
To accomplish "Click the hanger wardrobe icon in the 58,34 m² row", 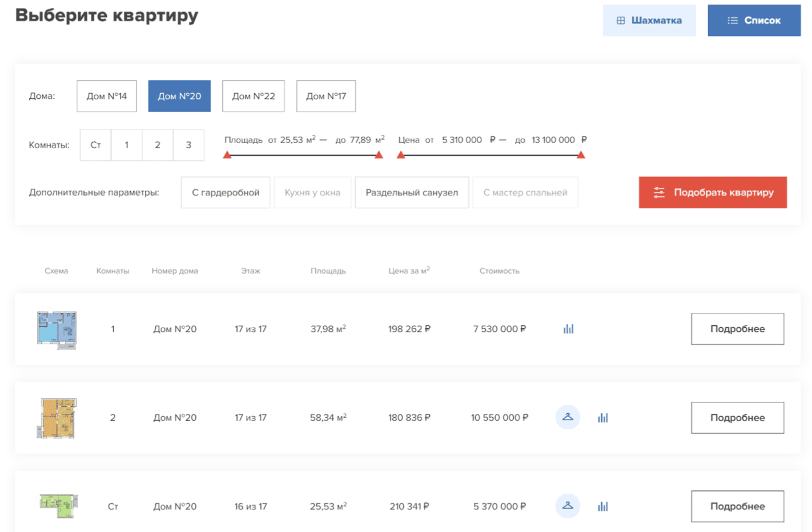I will (x=568, y=417).
